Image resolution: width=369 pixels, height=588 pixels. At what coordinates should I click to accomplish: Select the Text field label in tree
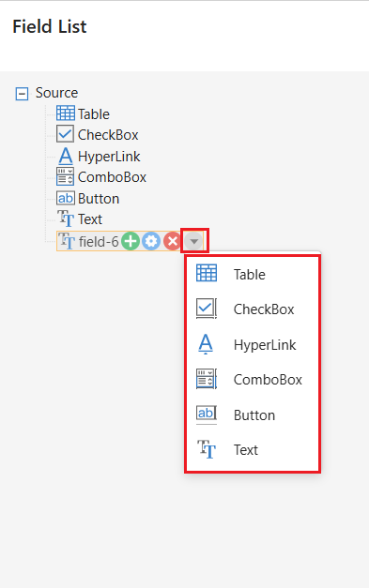[x=90, y=219]
